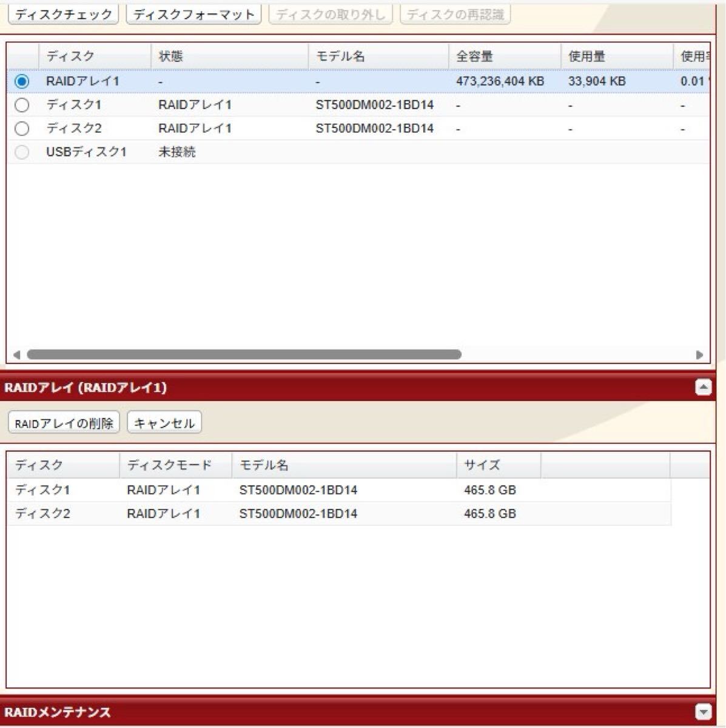Click the collapse arrow on RAIDアレイ panel header
The width and height of the screenshot is (726, 728).
point(704,385)
